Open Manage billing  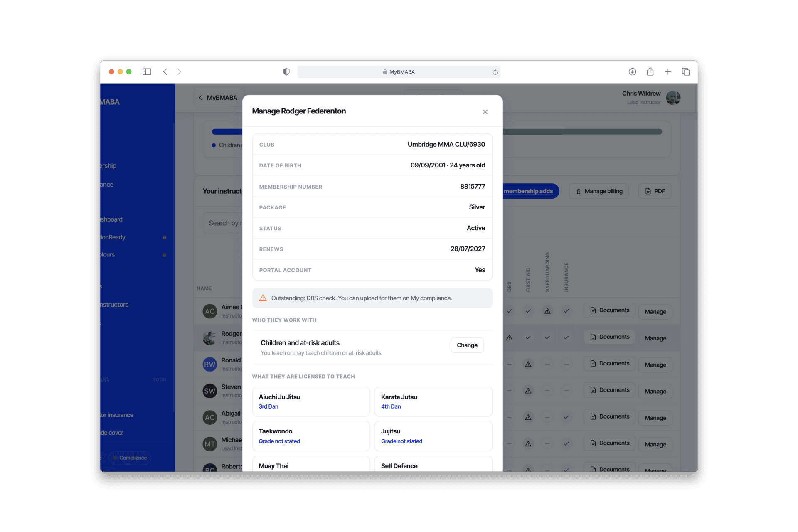[599, 191]
